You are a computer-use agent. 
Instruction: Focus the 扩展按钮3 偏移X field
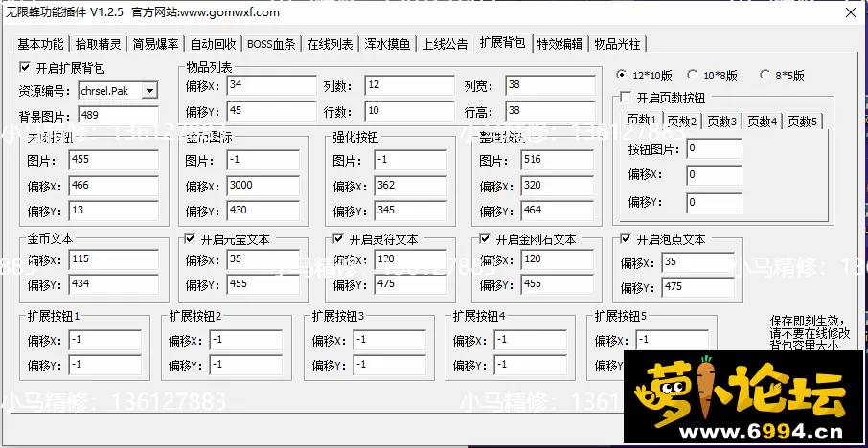390,340
